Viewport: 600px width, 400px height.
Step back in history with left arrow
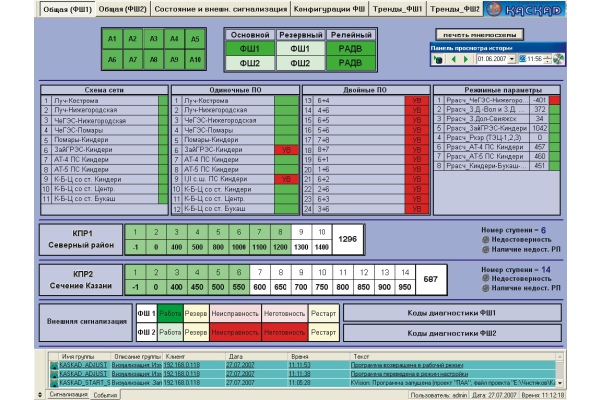click(452, 59)
